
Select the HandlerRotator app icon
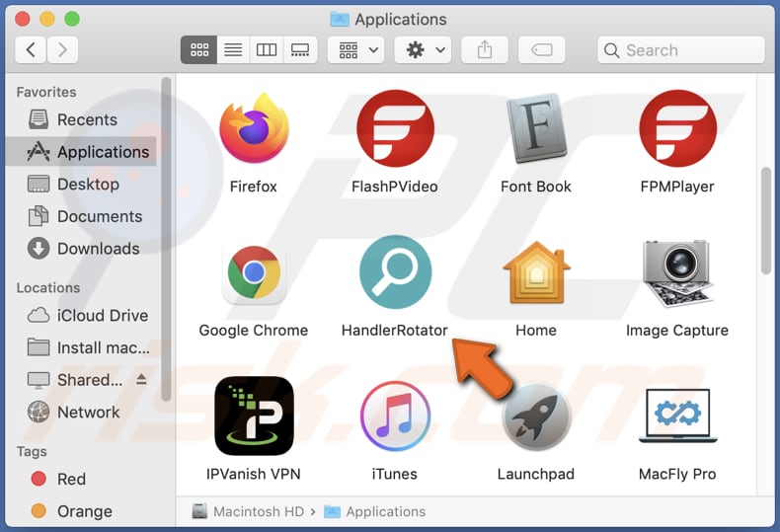[x=395, y=272]
